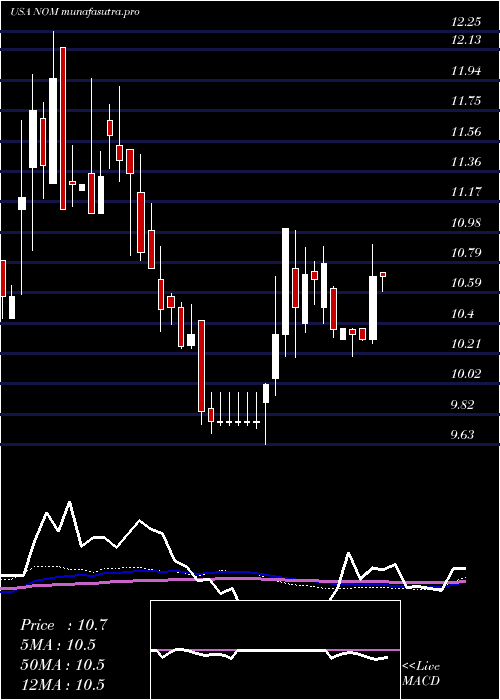Click the 11.56 price axis label

click(x=466, y=131)
